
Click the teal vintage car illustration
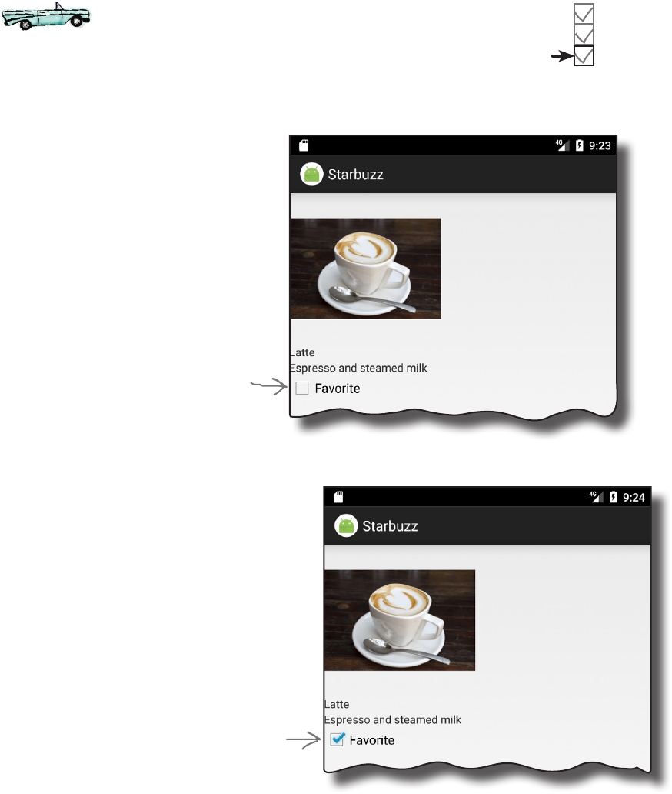45,16
